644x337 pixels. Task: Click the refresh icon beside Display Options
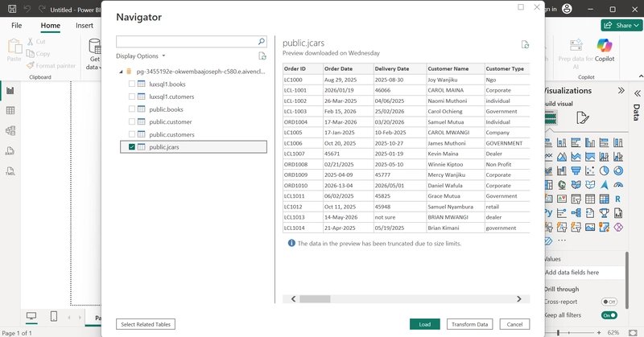tap(262, 55)
